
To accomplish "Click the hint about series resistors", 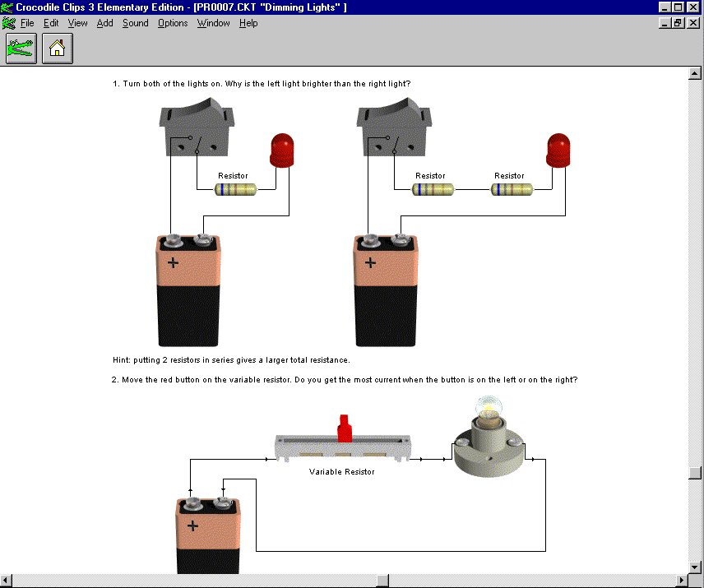I will click(231, 360).
